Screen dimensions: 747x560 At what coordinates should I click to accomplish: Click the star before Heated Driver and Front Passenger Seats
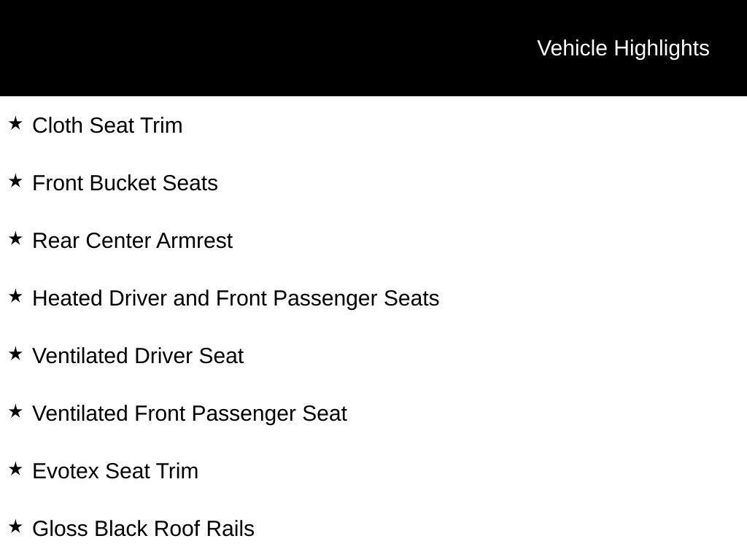tap(15, 296)
